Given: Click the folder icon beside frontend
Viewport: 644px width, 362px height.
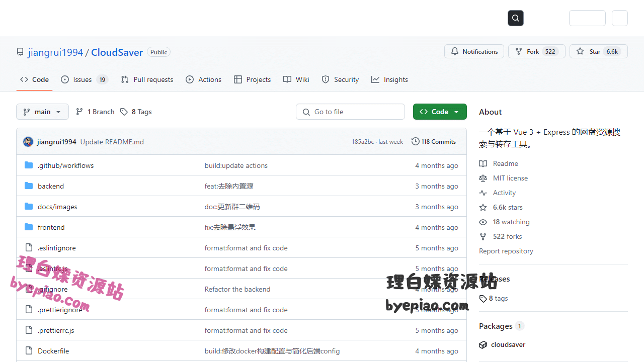Looking at the screenshot, I should coord(29,227).
